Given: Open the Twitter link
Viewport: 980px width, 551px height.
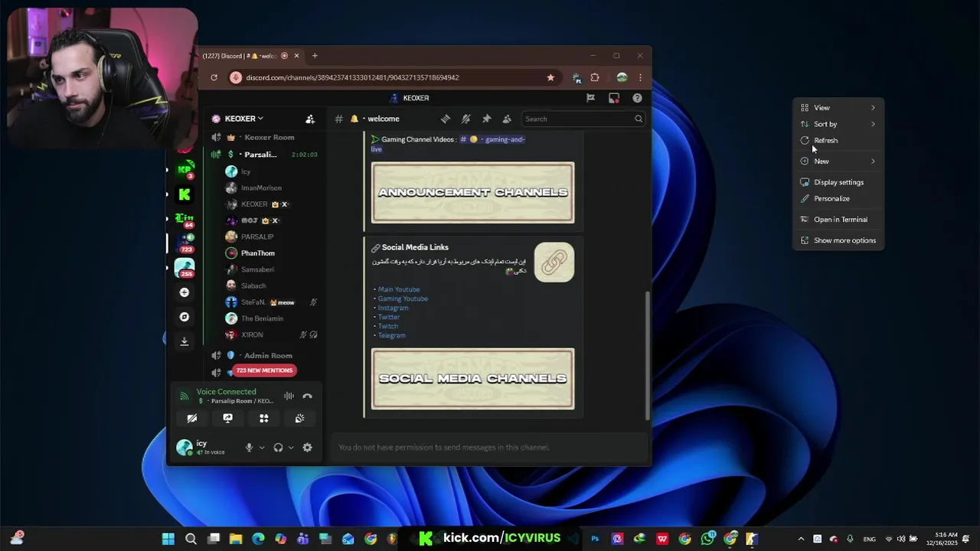Looking at the screenshot, I should [x=388, y=317].
